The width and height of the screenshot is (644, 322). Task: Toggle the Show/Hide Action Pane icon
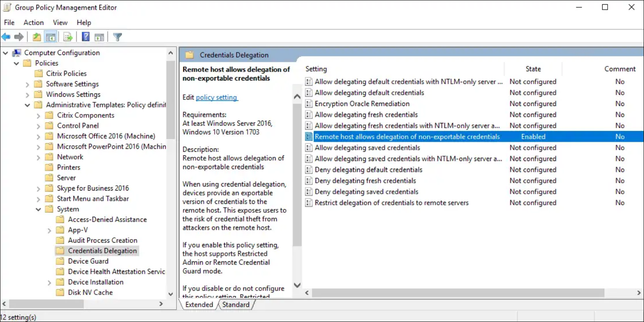99,37
